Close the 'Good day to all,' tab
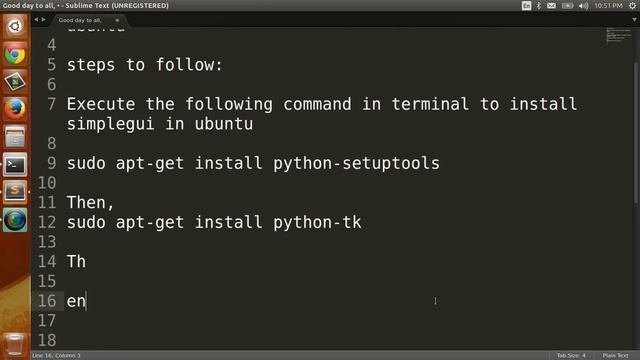The height and width of the screenshot is (360, 640). point(117,20)
